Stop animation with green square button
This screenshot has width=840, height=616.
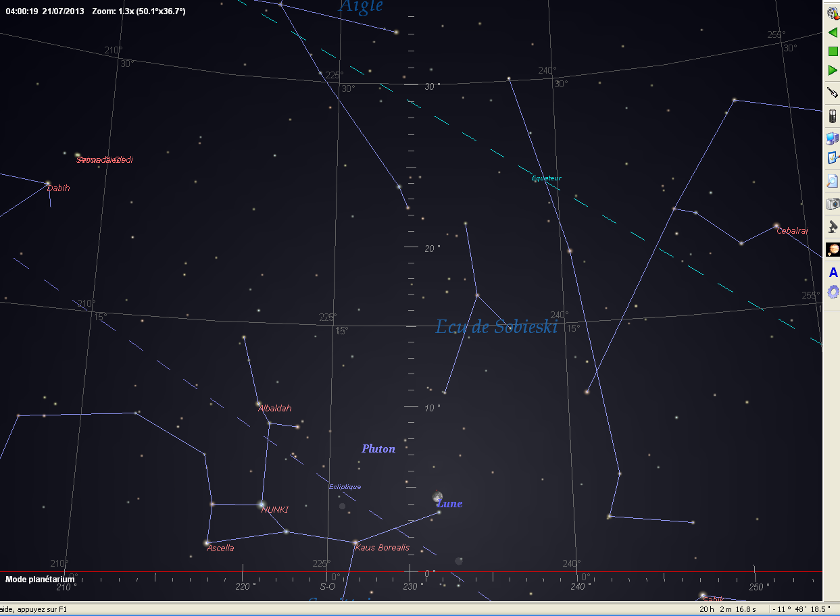point(833,51)
